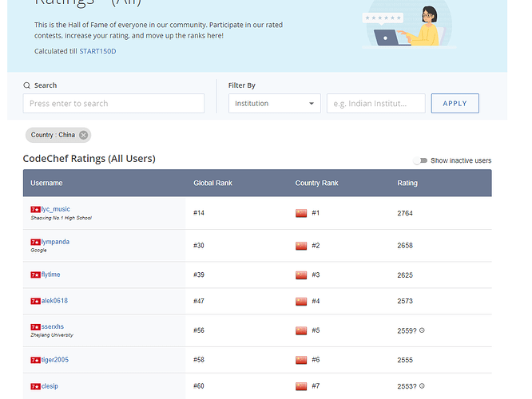Focus the Press enter to search field

[113, 104]
